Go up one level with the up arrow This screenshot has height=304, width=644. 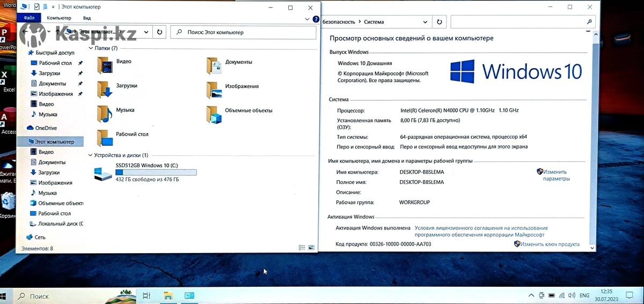[x=57, y=32]
